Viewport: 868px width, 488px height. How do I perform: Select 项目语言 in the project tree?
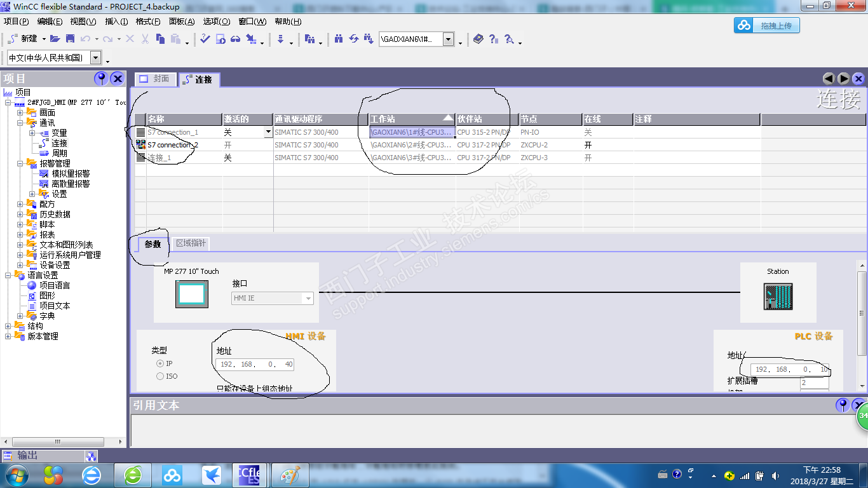(55, 285)
